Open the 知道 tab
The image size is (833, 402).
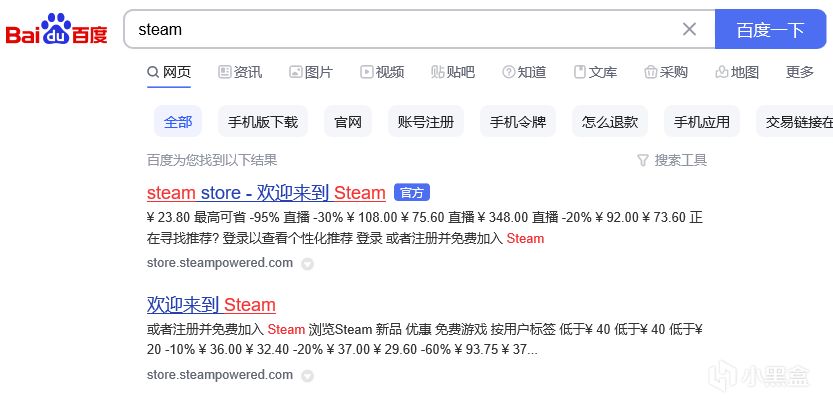[524, 72]
